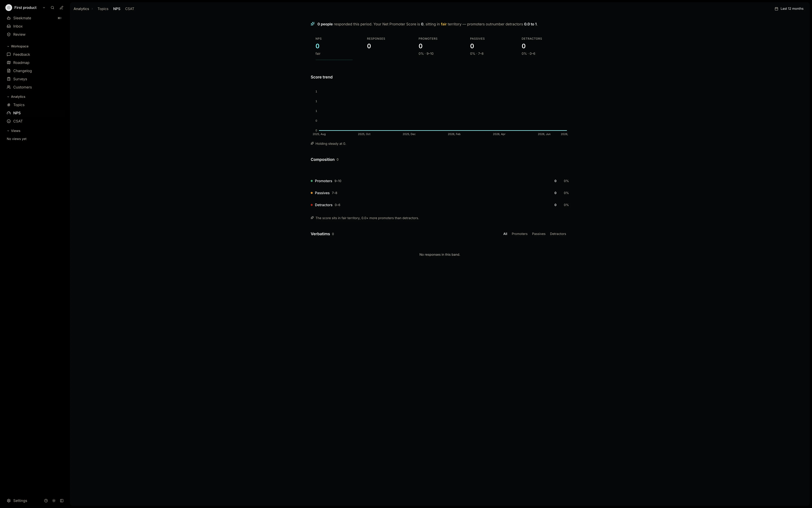Toggle the sidebar collapse panel icon
This screenshot has width=812, height=508.
click(62, 501)
